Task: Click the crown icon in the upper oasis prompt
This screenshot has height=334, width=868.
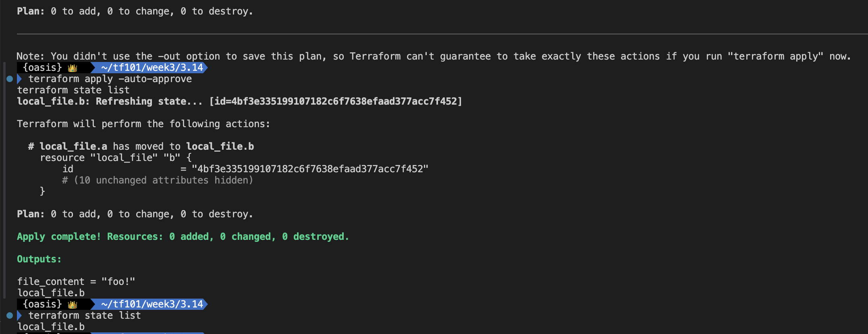Action: click(73, 68)
